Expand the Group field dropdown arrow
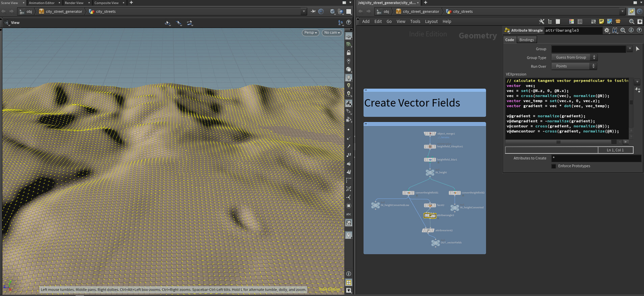 (630, 49)
